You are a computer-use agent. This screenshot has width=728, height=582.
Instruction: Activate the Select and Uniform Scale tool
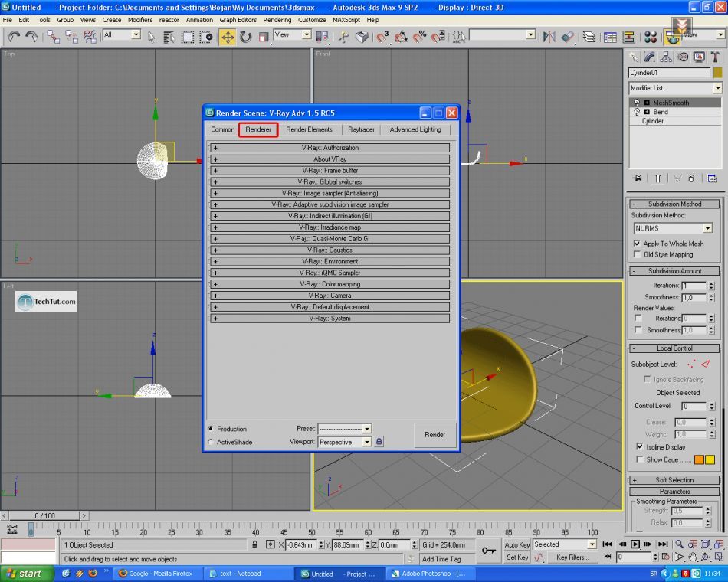click(x=264, y=37)
